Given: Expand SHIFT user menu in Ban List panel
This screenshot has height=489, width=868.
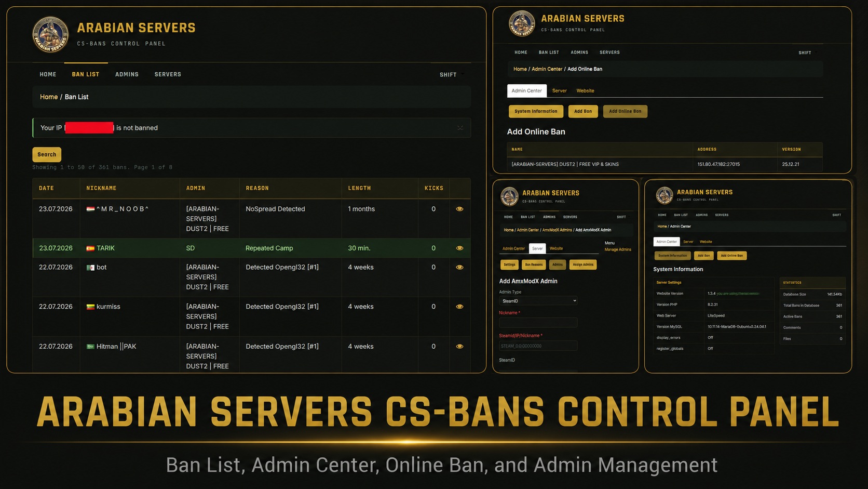Looking at the screenshot, I should [x=451, y=75].
